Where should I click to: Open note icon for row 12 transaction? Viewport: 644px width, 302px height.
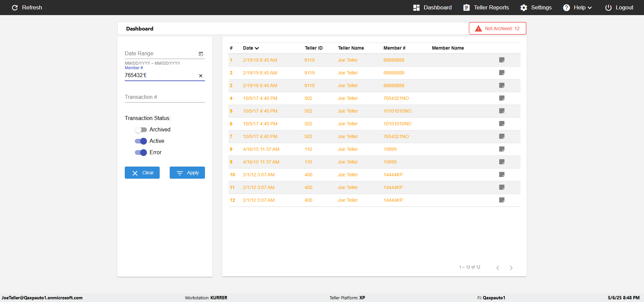tap(502, 200)
